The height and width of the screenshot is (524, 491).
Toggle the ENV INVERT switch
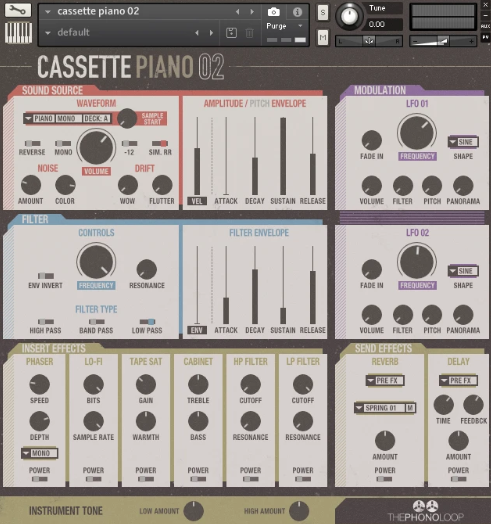tap(46, 276)
